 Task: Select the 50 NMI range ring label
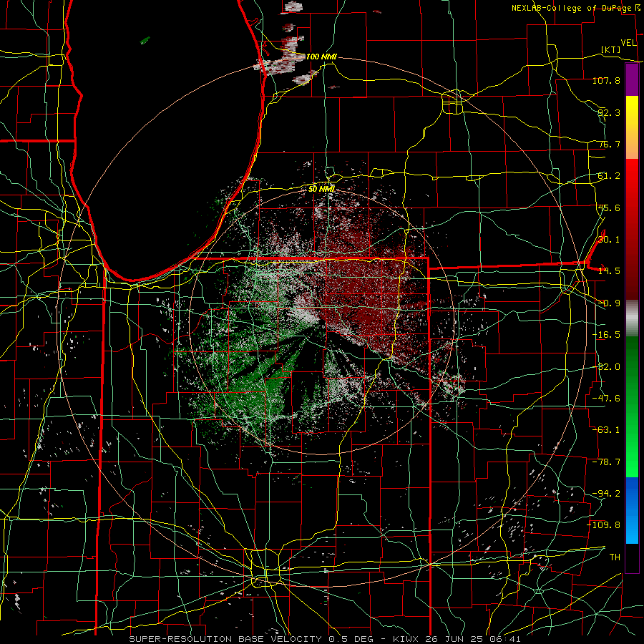(x=321, y=189)
